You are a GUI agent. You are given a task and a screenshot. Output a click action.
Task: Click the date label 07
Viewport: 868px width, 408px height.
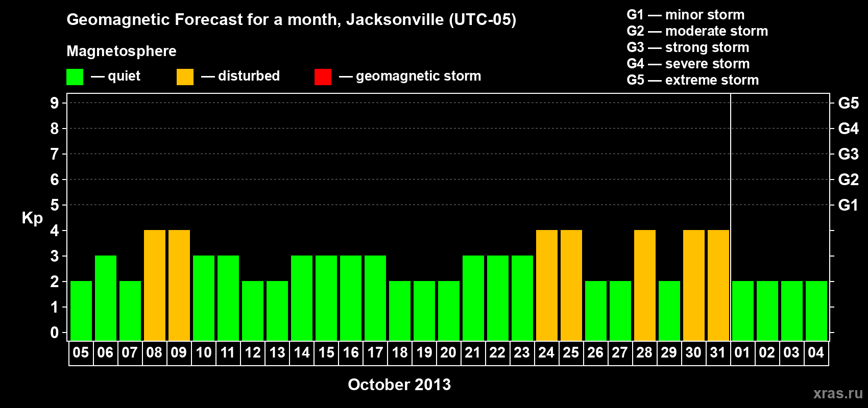(130, 353)
